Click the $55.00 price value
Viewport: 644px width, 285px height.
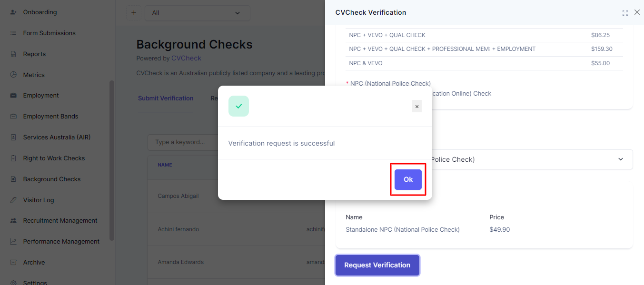tap(600, 63)
